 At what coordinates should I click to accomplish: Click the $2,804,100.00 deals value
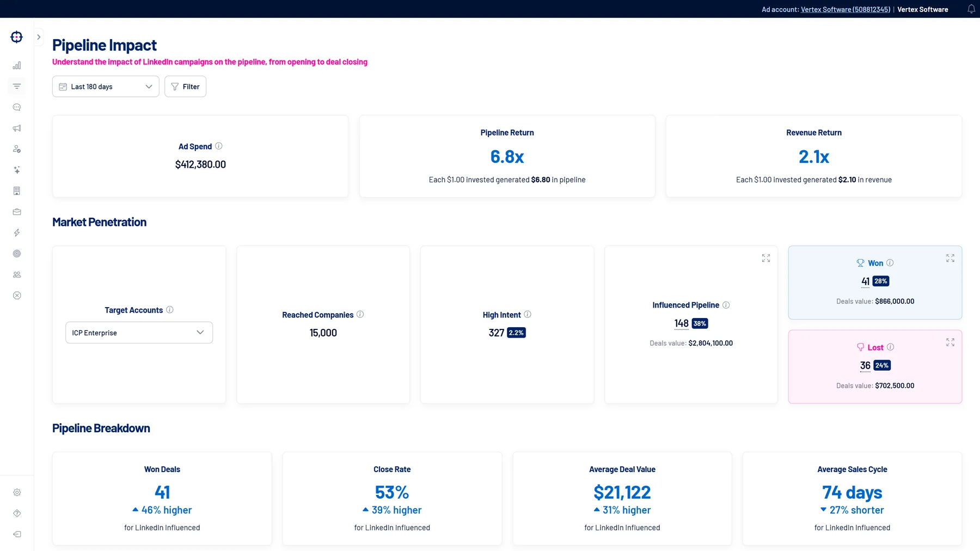[710, 343]
